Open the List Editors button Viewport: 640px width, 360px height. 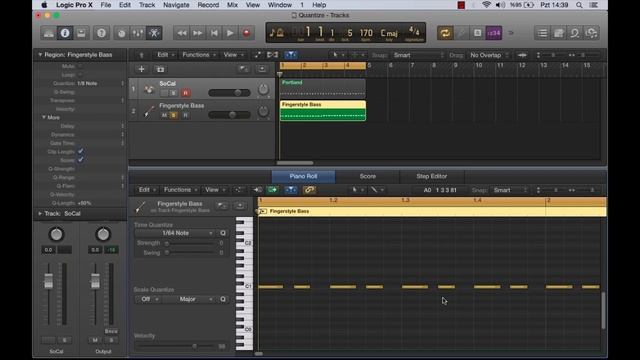542,33
